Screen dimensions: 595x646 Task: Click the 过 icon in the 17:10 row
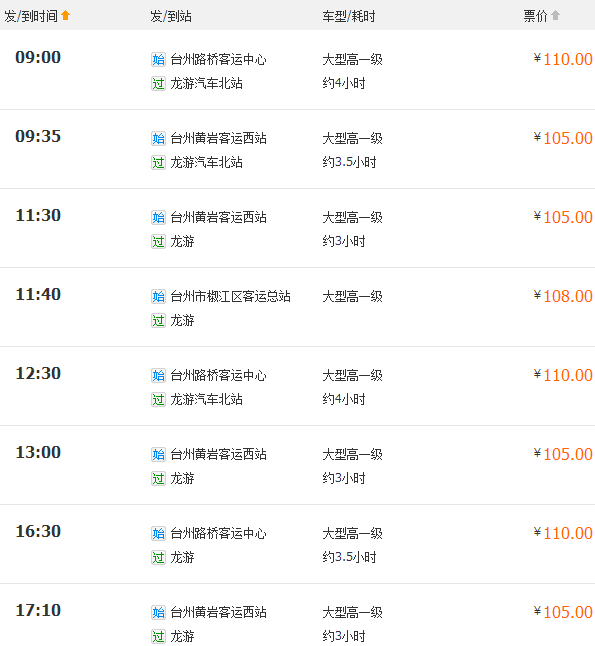[158, 636]
